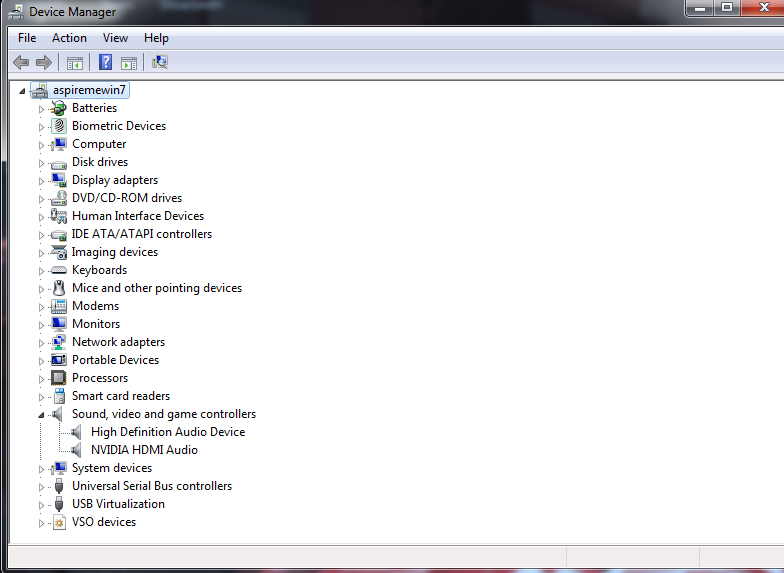Select Universal Serial Bus controllers entry
784x573 pixels.
[151, 486]
